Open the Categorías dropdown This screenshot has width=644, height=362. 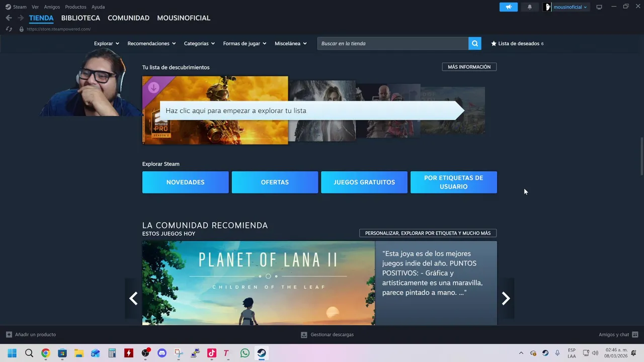tap(199, 43)
